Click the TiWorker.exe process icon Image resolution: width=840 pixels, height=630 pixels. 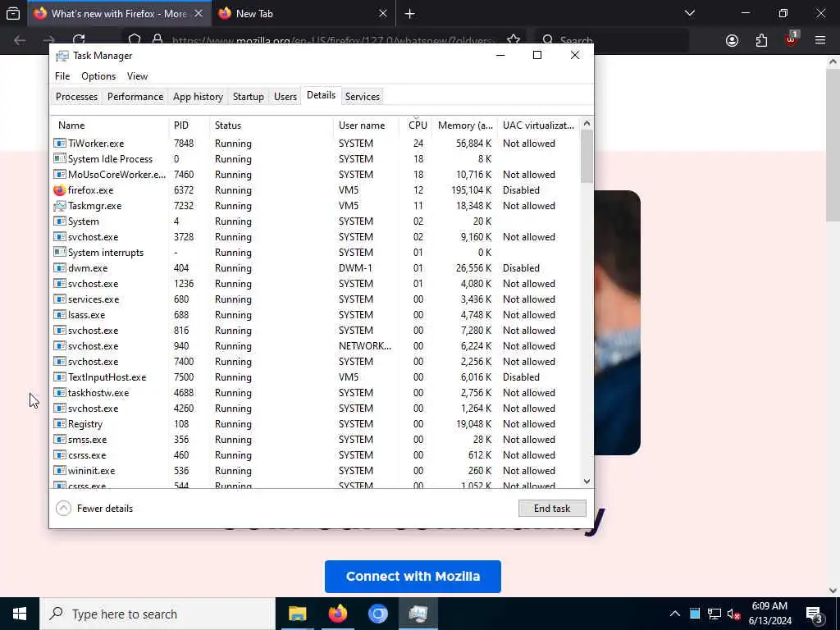(59, 144)
